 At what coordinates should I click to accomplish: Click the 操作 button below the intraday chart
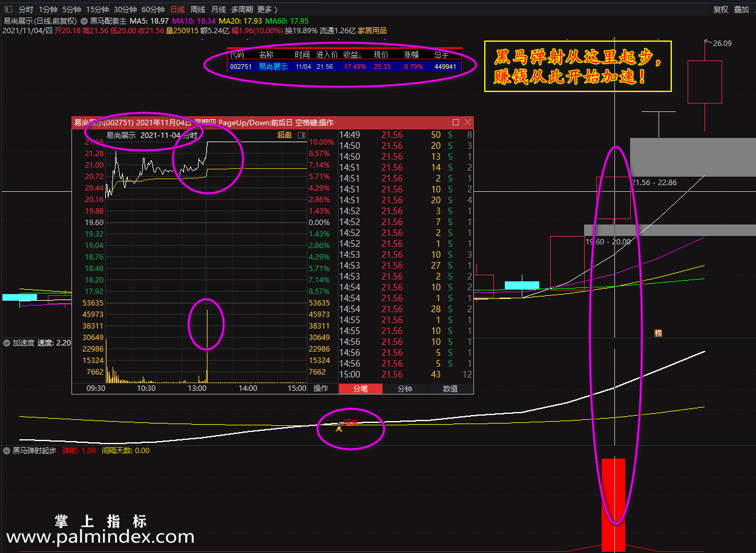pos(321,388)
